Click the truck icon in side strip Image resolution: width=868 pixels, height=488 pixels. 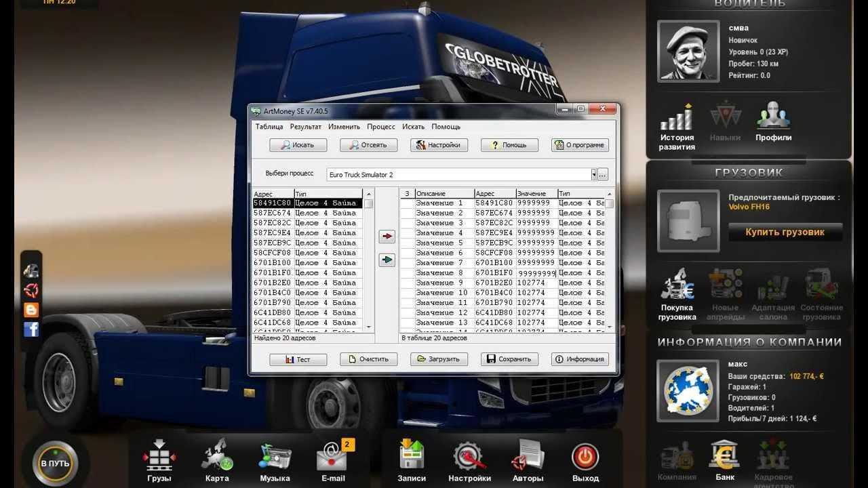click(31, 270)
